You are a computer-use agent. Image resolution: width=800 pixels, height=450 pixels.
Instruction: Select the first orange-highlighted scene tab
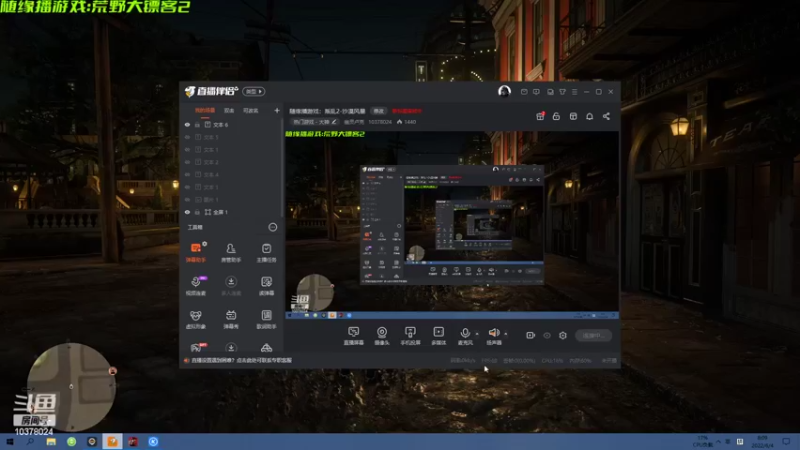pos(205,111)
